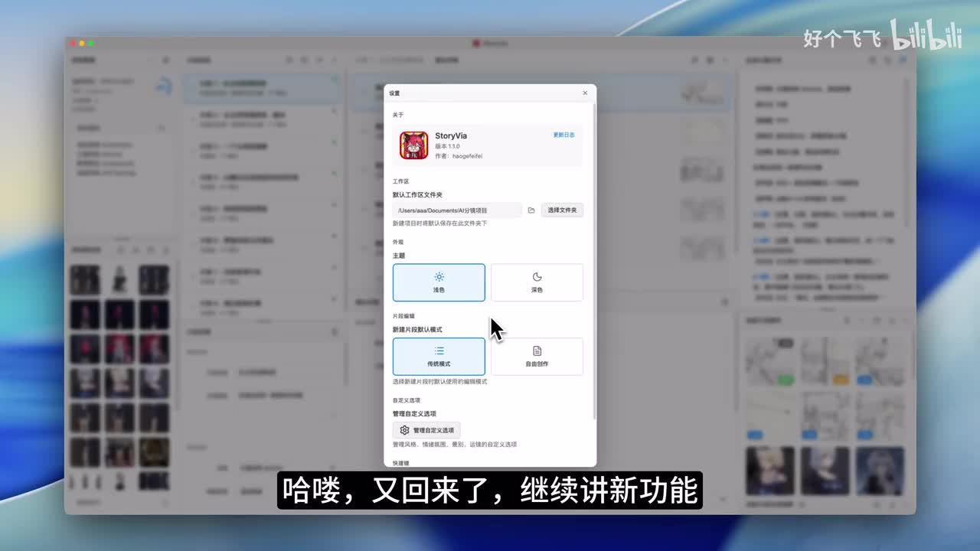The image size is (980, 551).
Task: Click the default workspace folder path field
Action: pyautogui.click(x=457, y=210)
